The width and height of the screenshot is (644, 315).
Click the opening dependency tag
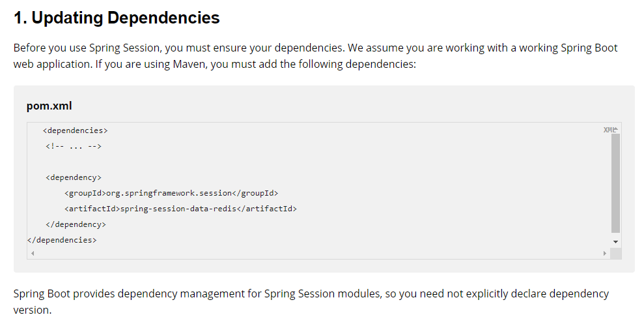(x=74, y=177)
